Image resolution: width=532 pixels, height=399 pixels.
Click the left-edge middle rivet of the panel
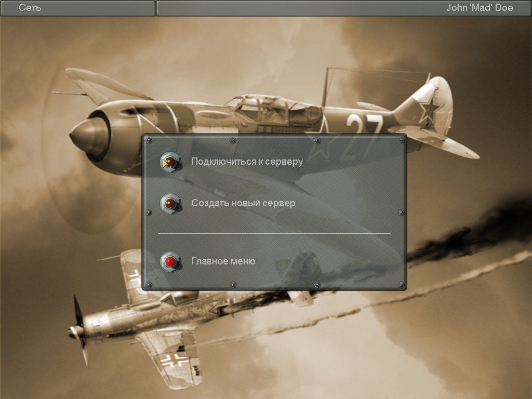pyautogui.click(x=149, y=213)
